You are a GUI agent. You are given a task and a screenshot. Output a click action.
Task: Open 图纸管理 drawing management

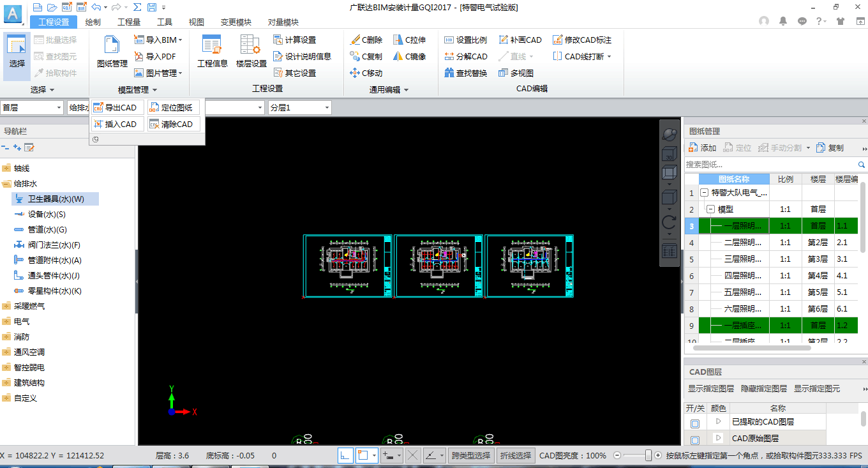112,52
